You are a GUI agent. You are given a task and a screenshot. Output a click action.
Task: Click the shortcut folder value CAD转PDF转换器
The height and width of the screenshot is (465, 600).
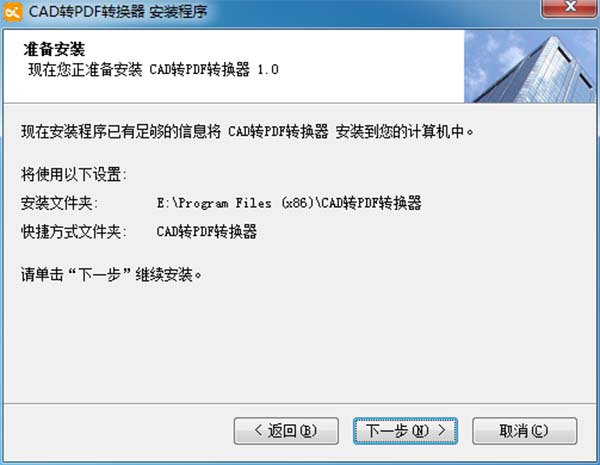pos(207,232)
